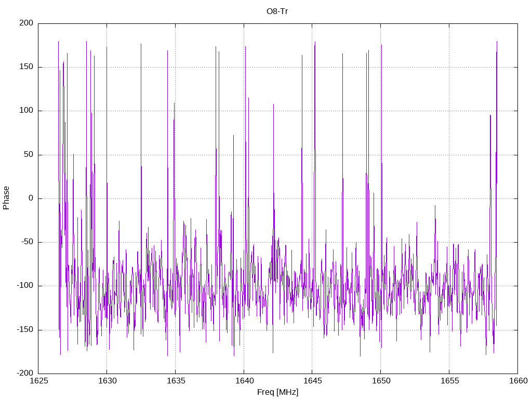Click the y-axis tick label 100
532x399 pixels.
click(26, 111)
